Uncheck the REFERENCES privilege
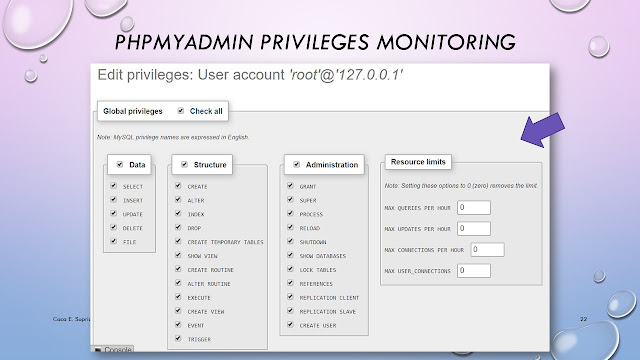 pyautogui.click(x=290, y=283)
